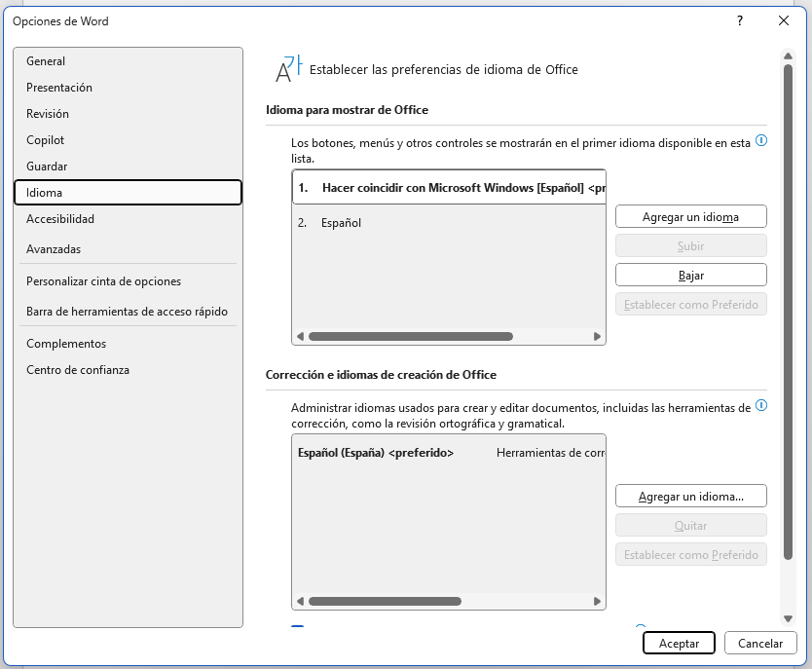Click Agregar un idioma... for proofing languages
812x669 pixels.
pyautogui.click(x=691, y=496)
